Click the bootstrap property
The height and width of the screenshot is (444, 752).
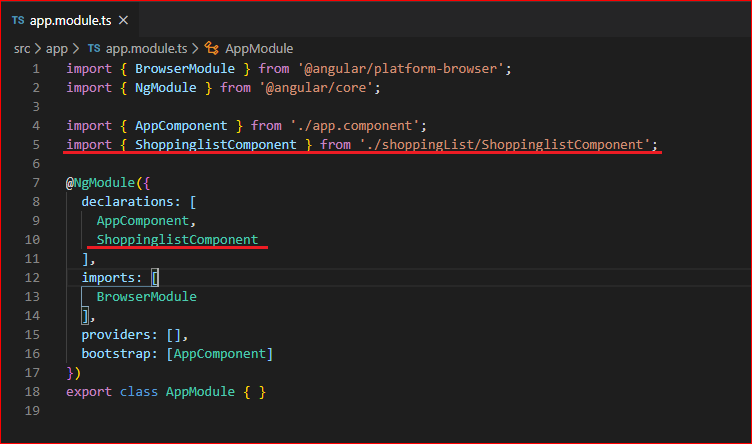click(x=116, y=353)
